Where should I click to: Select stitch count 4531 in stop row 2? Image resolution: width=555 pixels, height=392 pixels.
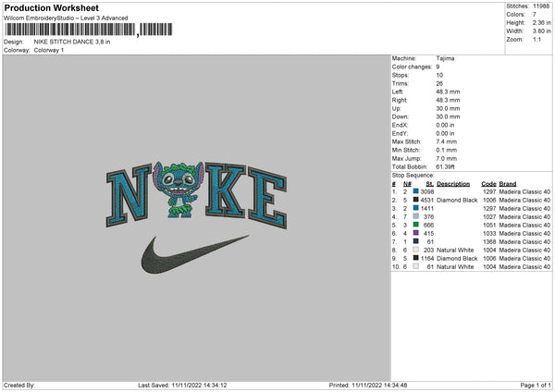pos(426,201)
